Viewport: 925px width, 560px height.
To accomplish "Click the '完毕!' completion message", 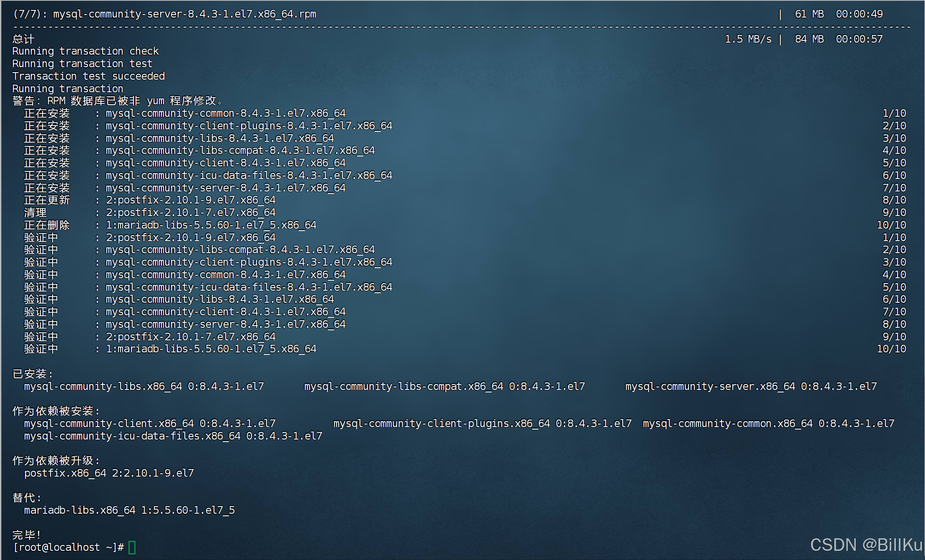I will [26, 535].
